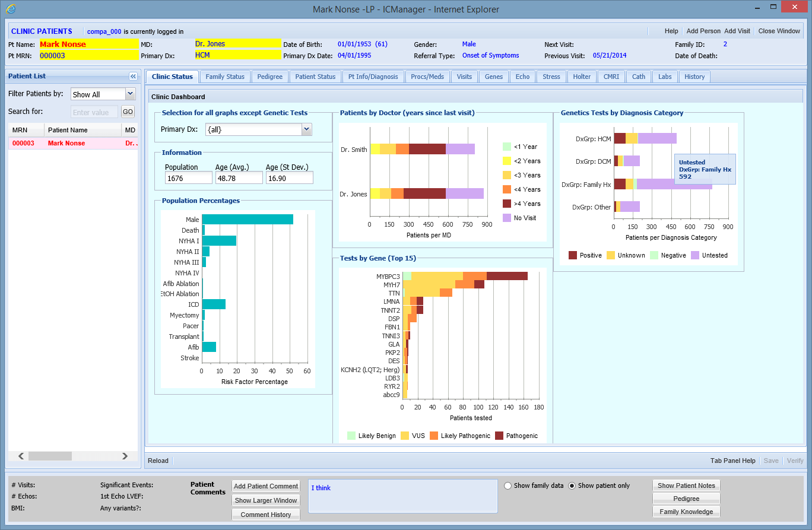The image size is (812, 530).
Task: Open the Family Knowledge window
Action: click(x=686, y=511)
